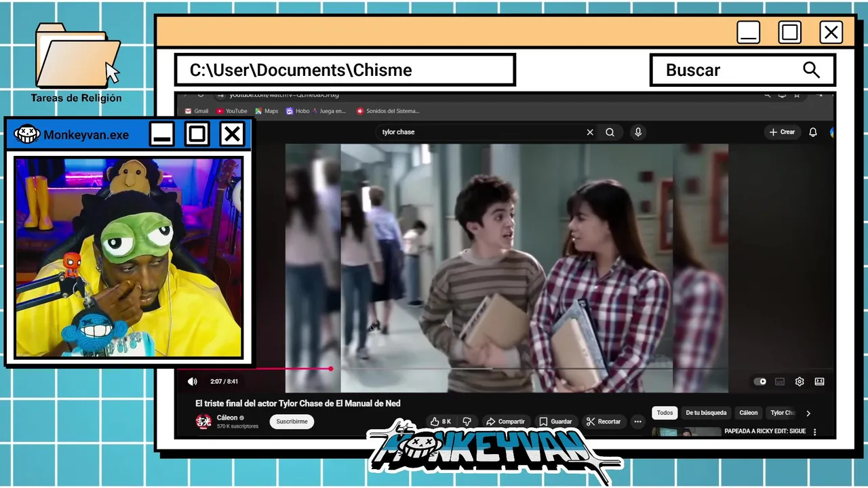Screen dimensions: 868x488
Task: Open the Gmail bookmark
Action: click(x=197, y=111)
